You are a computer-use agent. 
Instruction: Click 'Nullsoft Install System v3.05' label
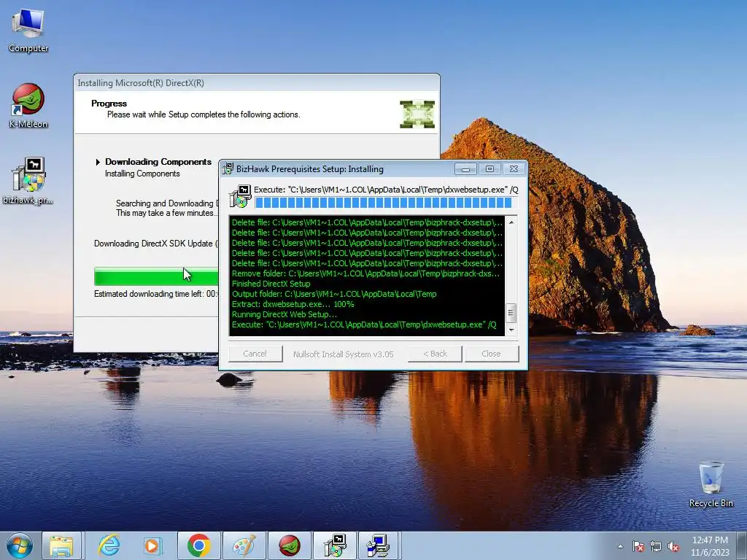click(344, 354)
